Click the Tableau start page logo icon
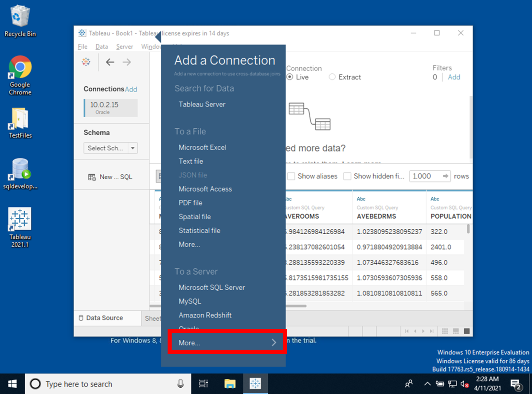Screen dimensions: 532x394 pos(86,62)
